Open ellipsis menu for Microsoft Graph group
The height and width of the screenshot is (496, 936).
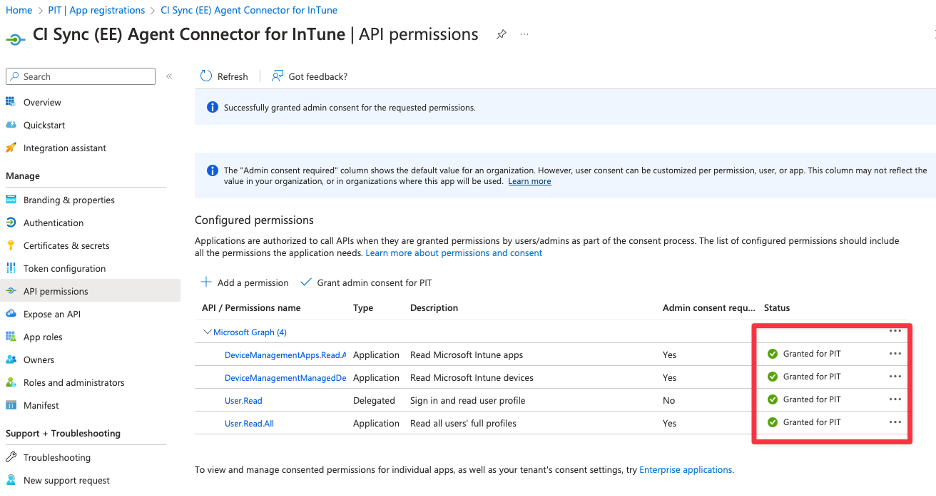coord(895,331)
